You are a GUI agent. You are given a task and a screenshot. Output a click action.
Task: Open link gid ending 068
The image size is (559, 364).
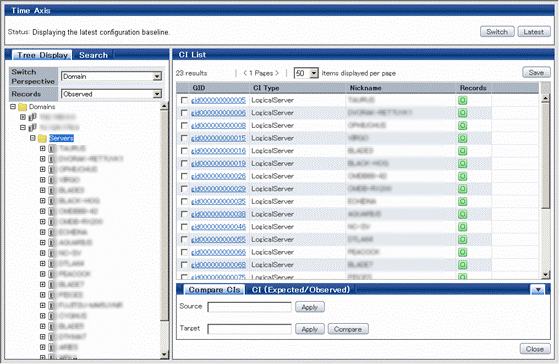coord(218,265)
